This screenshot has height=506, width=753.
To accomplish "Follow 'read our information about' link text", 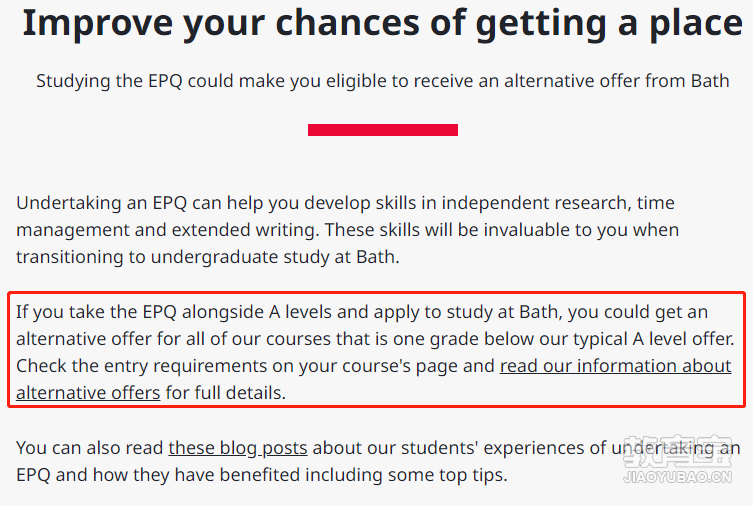I will coord(616,366).
